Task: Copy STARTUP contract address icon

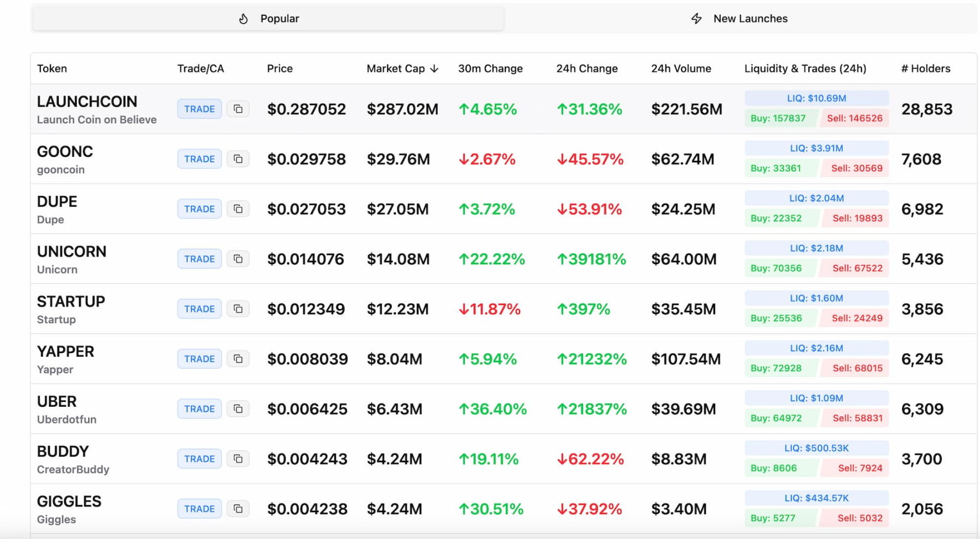Action: click(x=238, y=309)
